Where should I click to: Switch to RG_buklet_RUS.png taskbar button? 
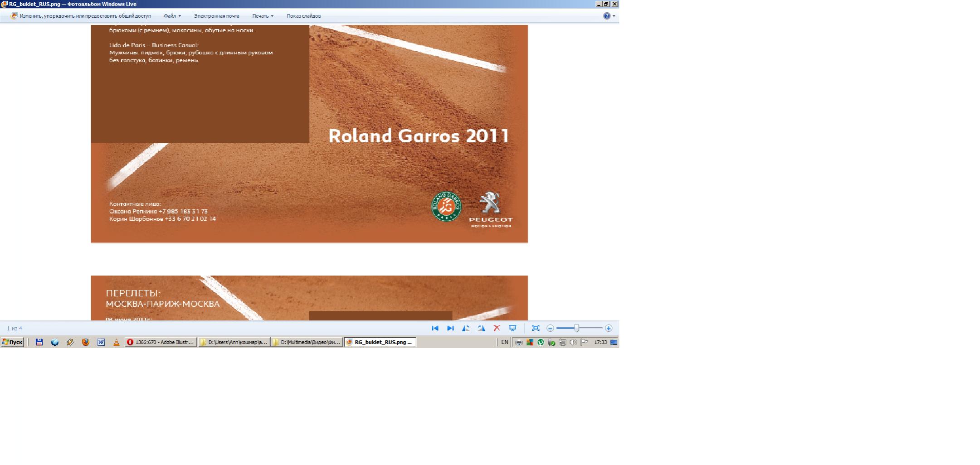(380, 342)
